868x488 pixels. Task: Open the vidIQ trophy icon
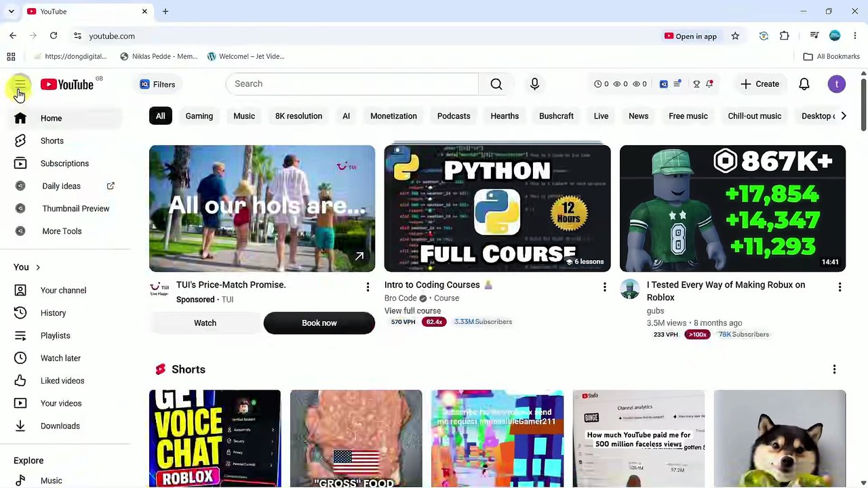pos(696,84)
